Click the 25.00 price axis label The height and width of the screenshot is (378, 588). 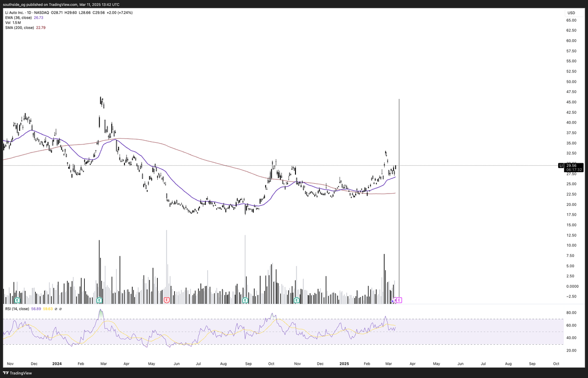571,184
